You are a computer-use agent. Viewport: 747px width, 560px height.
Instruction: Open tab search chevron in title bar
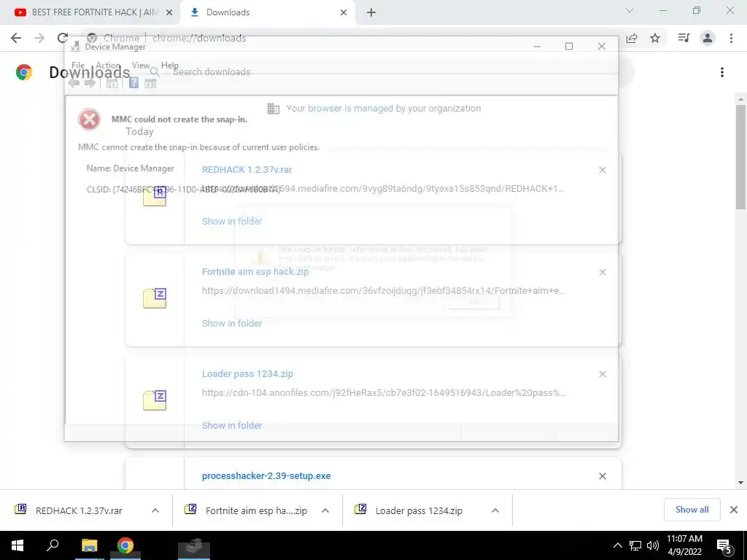point(630,10)
